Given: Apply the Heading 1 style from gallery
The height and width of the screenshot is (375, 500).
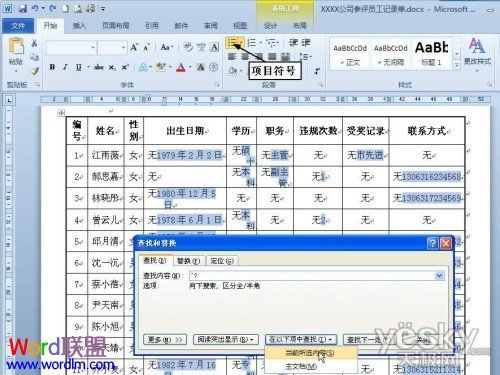Looking at the screenshot, I should (x=431, y=54).
